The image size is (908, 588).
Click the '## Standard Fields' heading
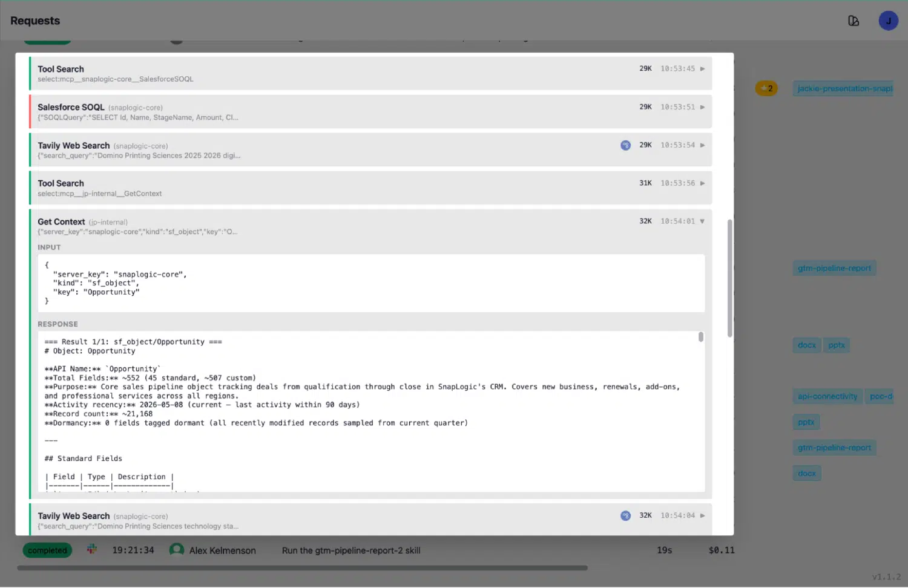pos(84,459)
